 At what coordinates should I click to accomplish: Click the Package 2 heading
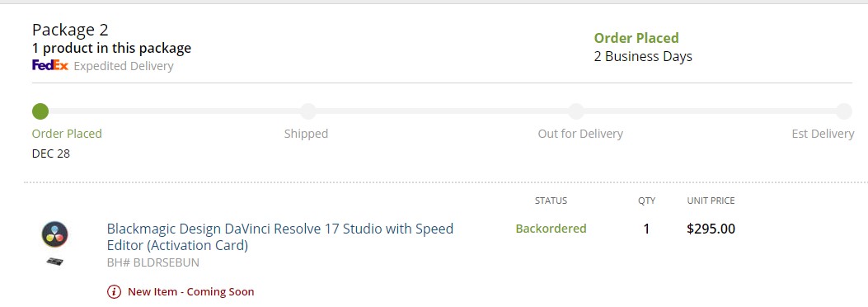point(70,30)
